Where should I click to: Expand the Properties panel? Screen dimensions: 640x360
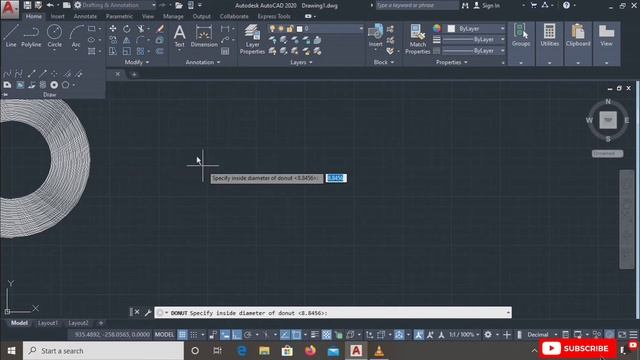pyautogui.click(x=451, y=62)
